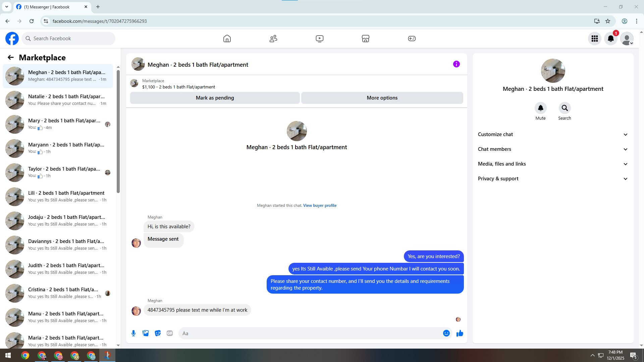This screenshot has width=644, height=362.
Task: Close the Messenger | Facebook browser tab
Action: [86, 7]
